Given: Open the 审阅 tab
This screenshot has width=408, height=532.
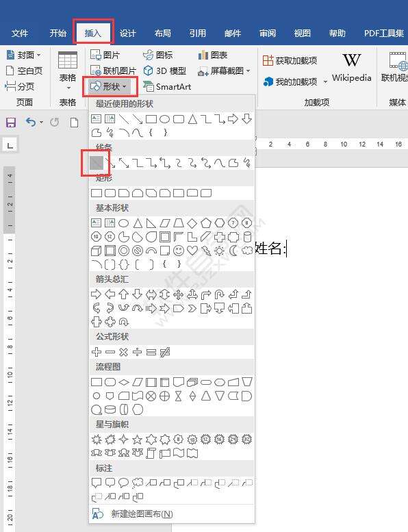Looking at the screenshot, I should 268,34.
